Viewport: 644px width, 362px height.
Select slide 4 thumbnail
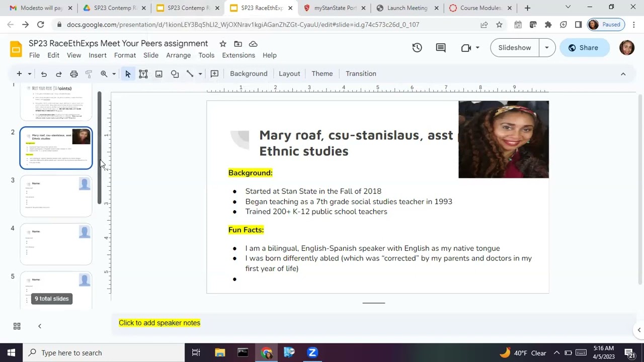56,244
